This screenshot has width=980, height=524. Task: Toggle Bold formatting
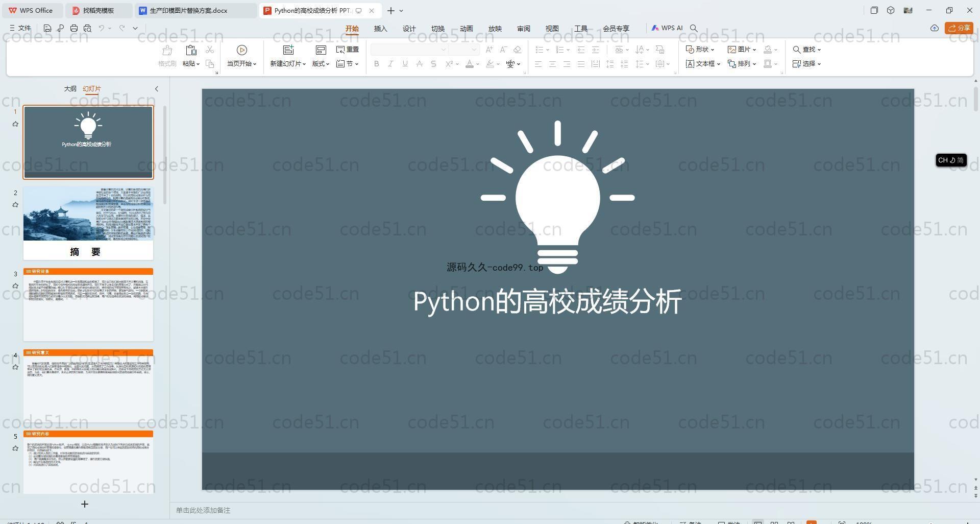[x=377, y=64]
